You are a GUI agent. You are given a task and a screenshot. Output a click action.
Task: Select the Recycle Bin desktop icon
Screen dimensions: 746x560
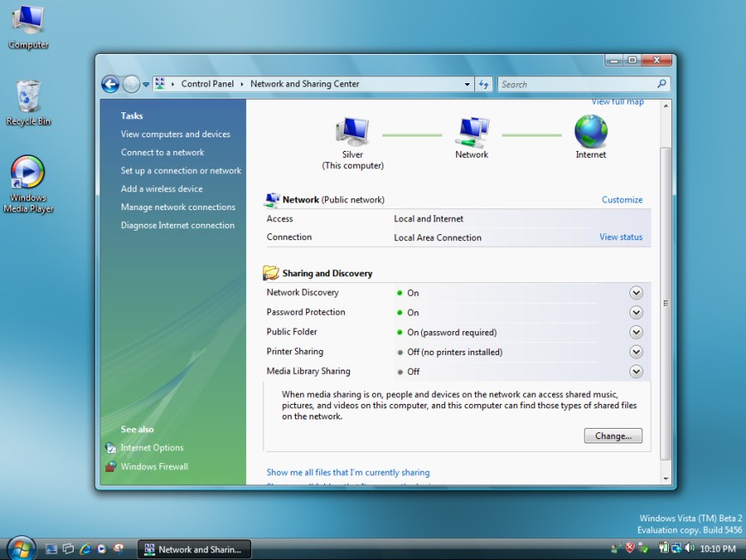click(x=28, y=103)
